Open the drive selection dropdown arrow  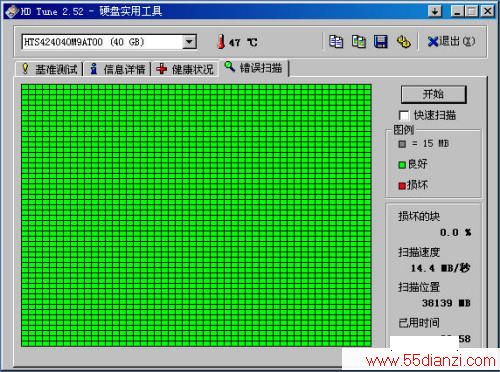tap(189, 42)
